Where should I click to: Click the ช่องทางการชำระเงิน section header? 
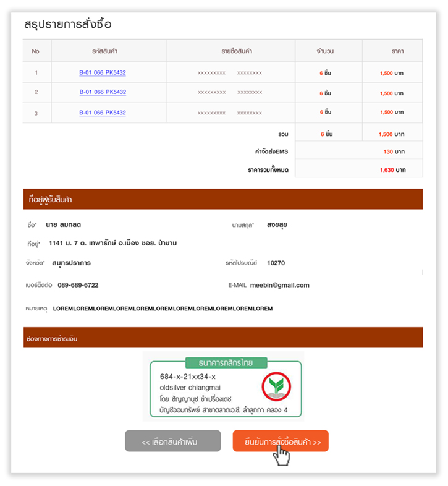point(223,338)
